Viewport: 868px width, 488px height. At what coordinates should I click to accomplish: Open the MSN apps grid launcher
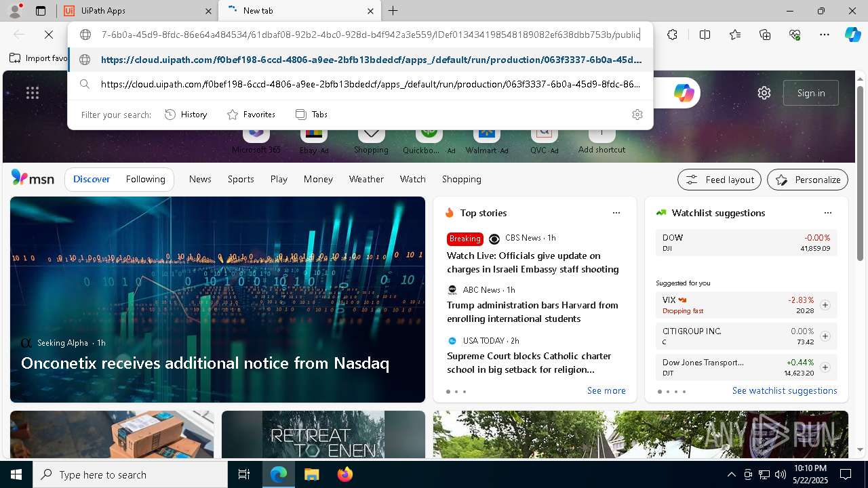pyautogui.click(x=33, y=93)
